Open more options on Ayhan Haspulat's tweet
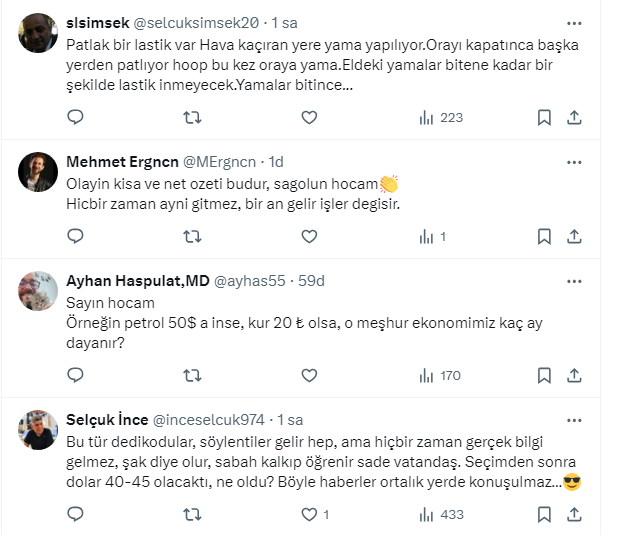Viewport: 624px width, 535px height. 574,281
